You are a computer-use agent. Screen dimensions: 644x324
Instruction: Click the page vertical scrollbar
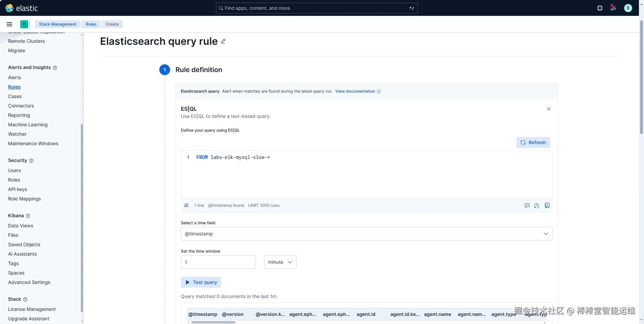[641, 77]
